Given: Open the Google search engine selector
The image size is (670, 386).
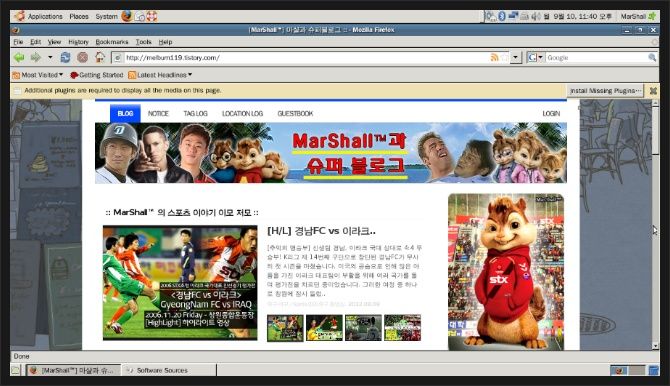Looking at the screenshot, I should [535, 57].
